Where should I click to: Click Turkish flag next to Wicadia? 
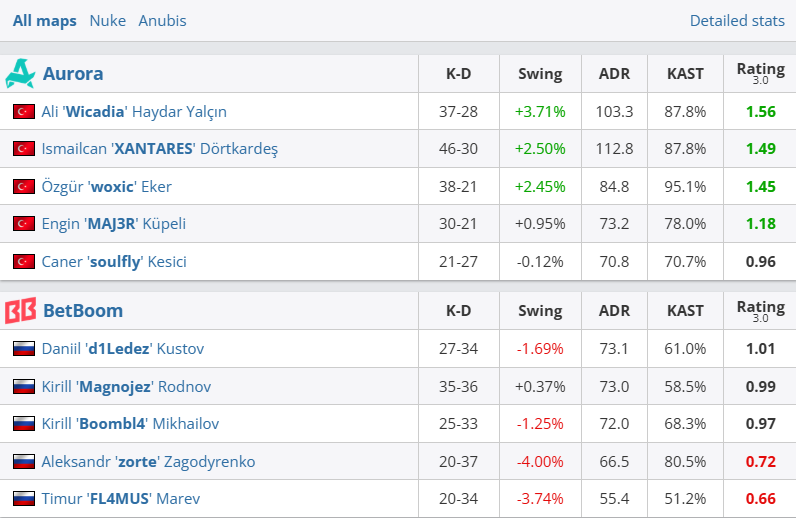pyautogui.click(x=24, y=111)
